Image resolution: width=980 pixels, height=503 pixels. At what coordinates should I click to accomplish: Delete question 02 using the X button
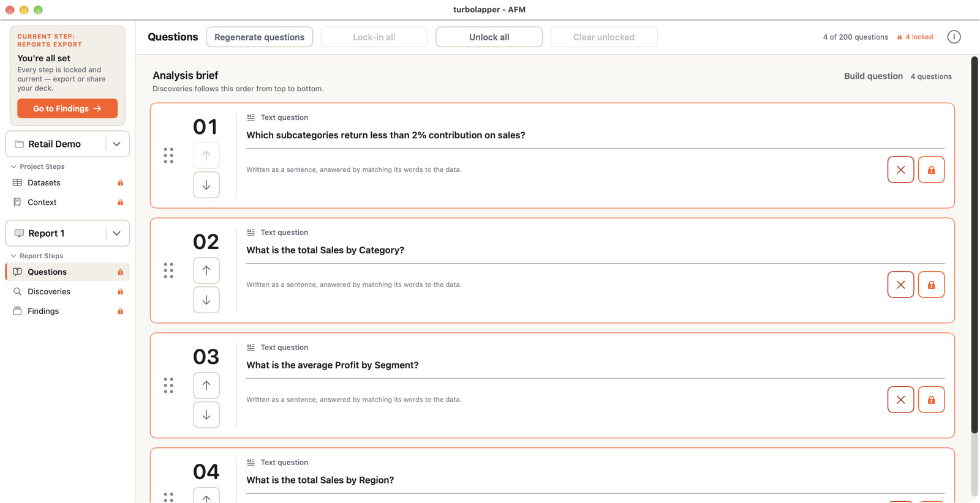pyautogui.click(x=900, y=285)
